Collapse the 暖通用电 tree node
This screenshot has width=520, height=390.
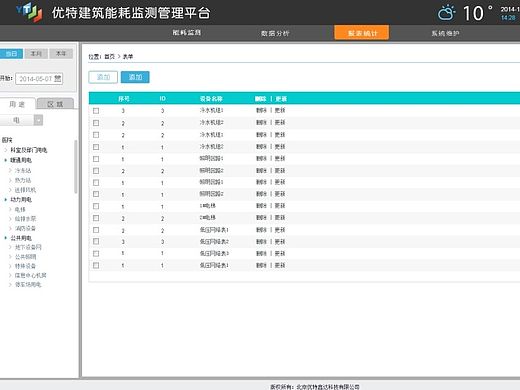tap(6, 160)
